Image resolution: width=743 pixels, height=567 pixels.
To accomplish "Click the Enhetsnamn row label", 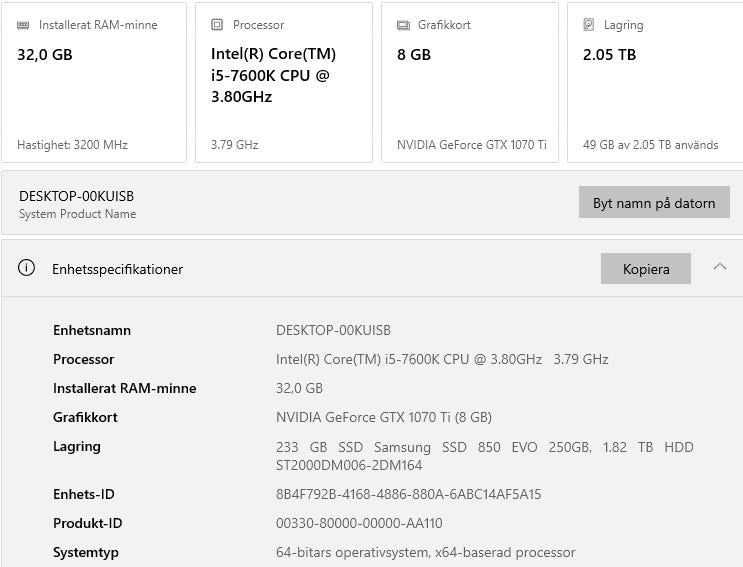I will coord(92,330).
